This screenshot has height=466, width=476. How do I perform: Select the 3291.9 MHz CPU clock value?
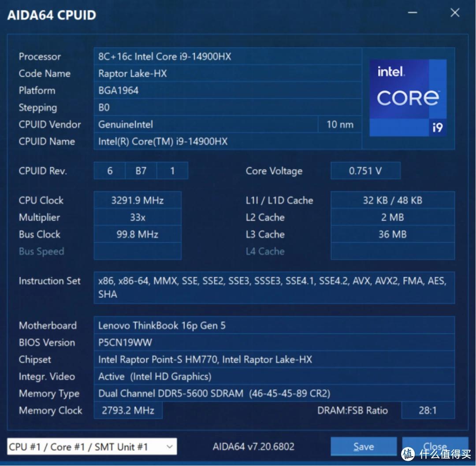click(138, 200)
